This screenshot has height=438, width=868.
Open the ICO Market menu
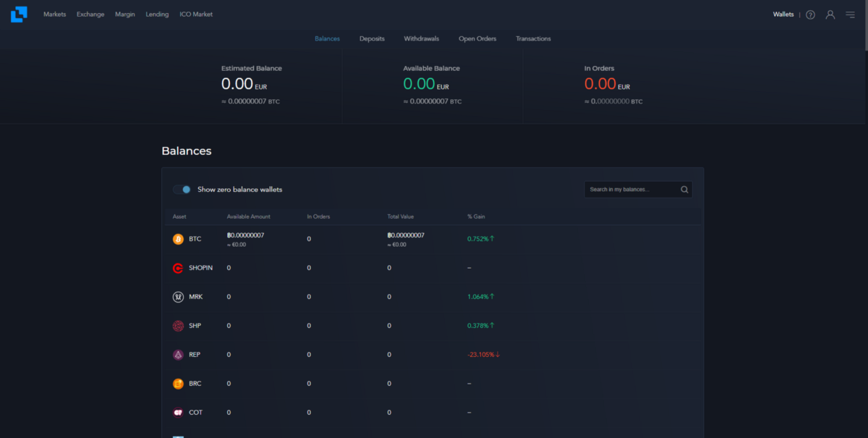[x=196, y=14]
